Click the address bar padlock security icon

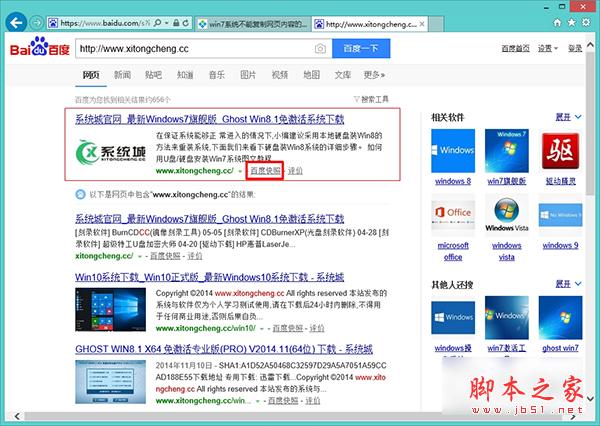click(x=176, y=23)
